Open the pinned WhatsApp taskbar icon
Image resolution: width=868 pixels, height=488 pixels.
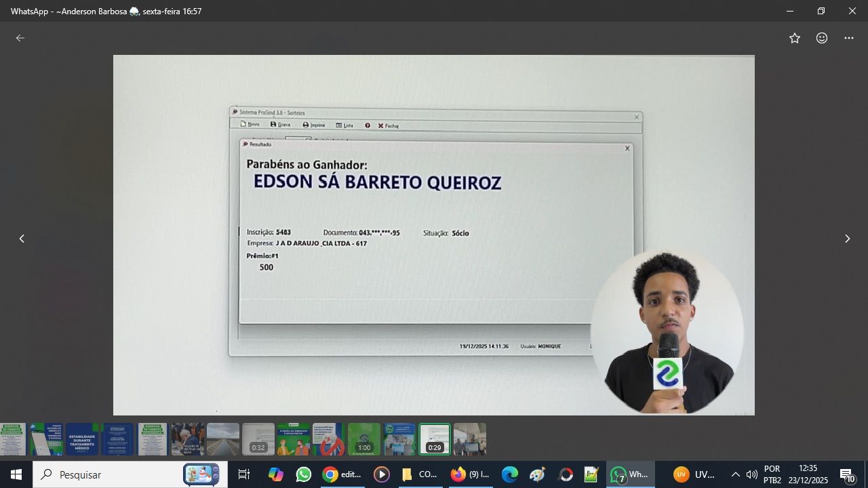[304, 474]
